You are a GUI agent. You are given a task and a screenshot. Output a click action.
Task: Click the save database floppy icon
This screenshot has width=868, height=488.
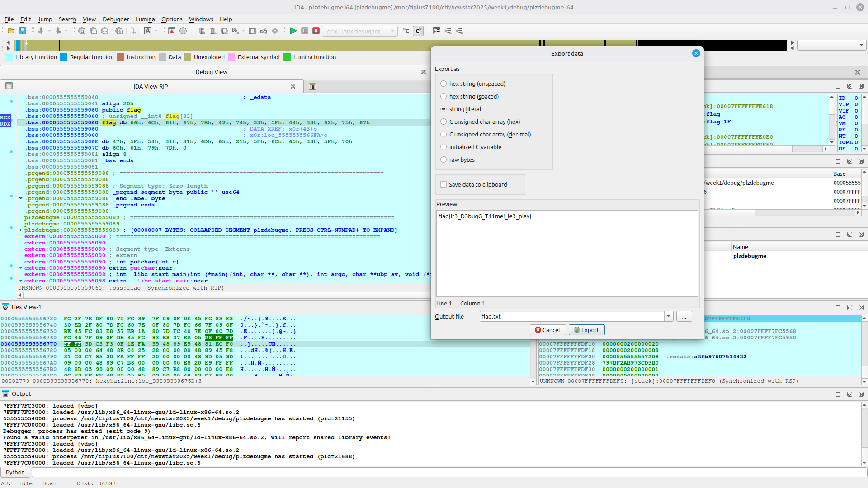coord(23,31)
